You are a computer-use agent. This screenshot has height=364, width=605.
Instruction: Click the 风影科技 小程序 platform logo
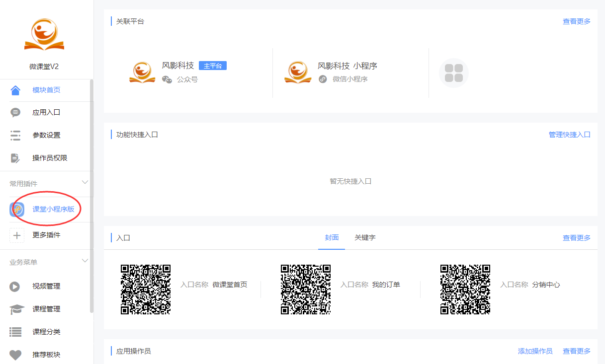coord(298,72)
